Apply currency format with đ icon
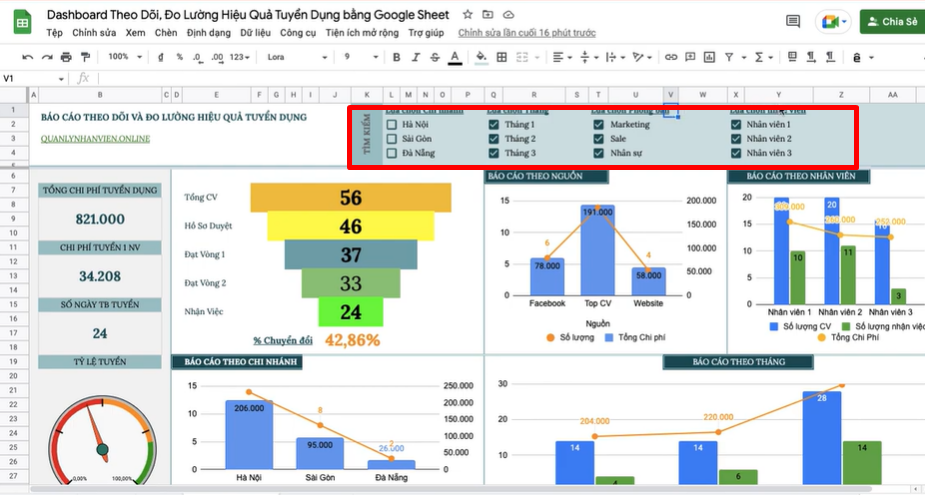 [x=160, y=57]
